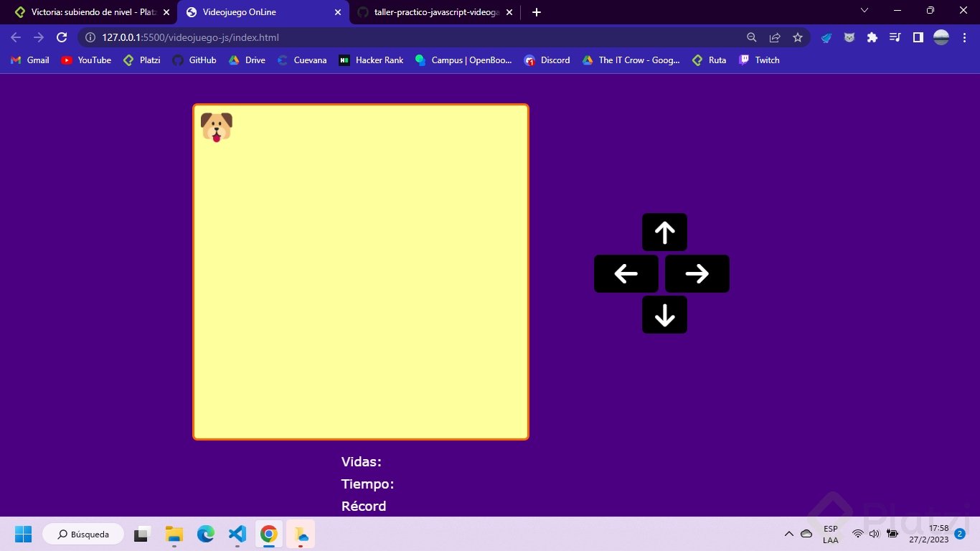Show hidden system tray icons

(789, 534)
